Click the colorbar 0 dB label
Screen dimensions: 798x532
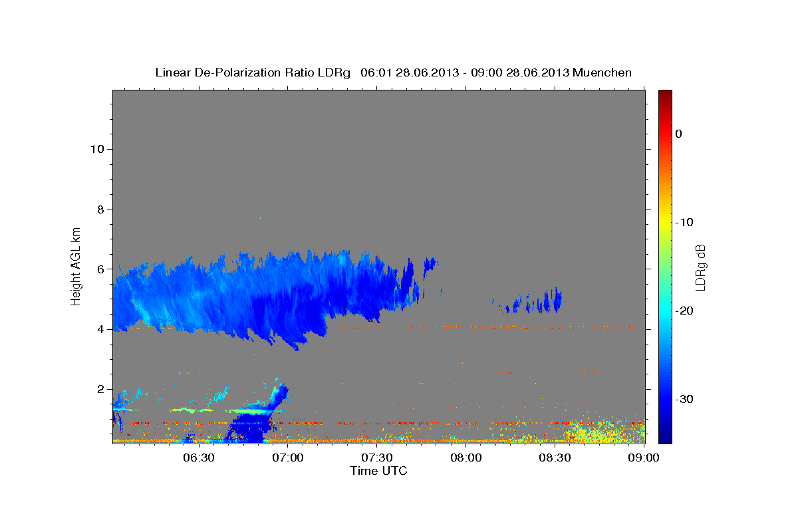tap(679, 134)
